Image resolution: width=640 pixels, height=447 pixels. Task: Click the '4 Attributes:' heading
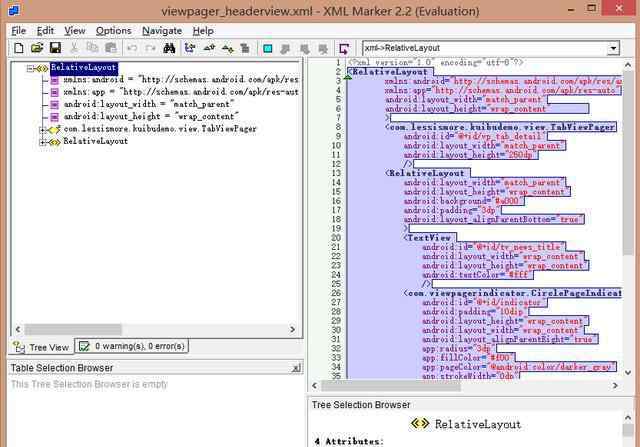pos(349,442)
